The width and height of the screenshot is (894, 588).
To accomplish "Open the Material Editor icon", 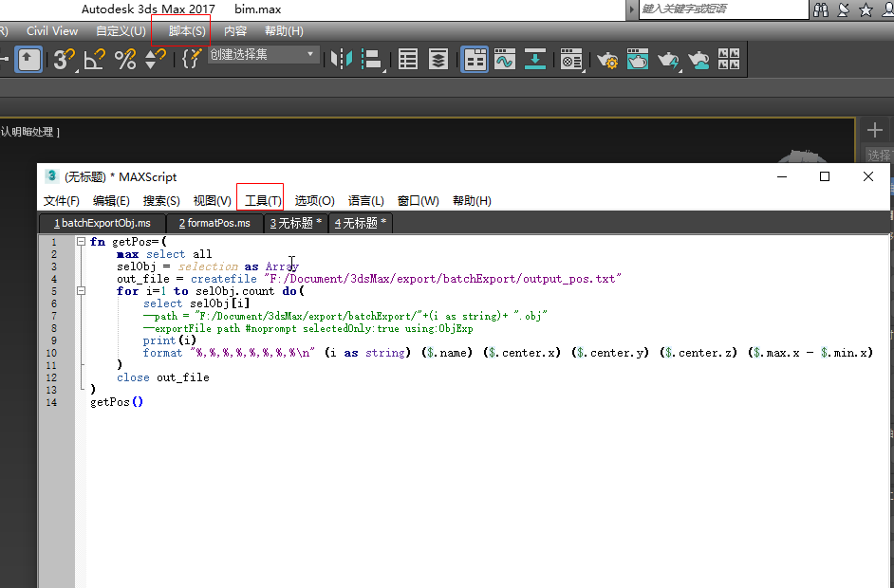I will pos(571,59).
